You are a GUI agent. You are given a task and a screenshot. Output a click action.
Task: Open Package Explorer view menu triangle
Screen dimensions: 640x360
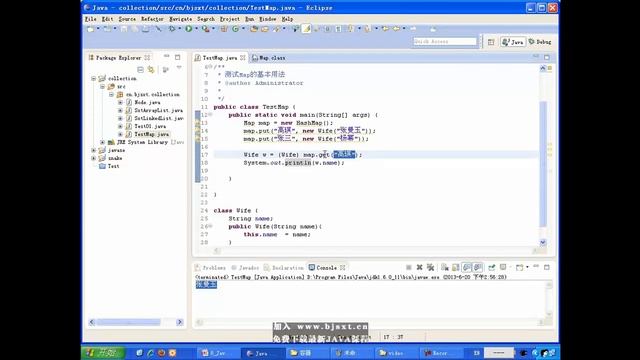pos(179,68)
